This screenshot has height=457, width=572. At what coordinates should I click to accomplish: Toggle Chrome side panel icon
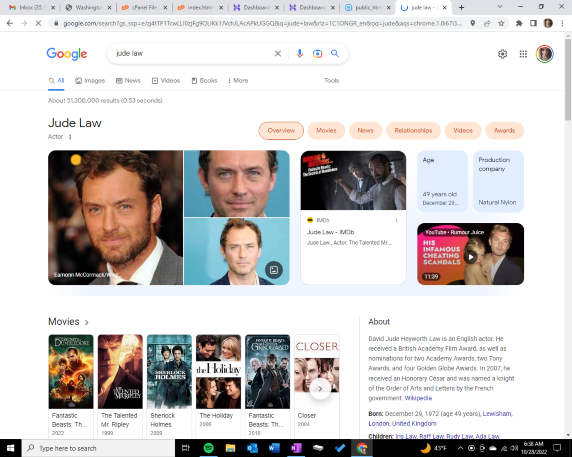[533, 23]
